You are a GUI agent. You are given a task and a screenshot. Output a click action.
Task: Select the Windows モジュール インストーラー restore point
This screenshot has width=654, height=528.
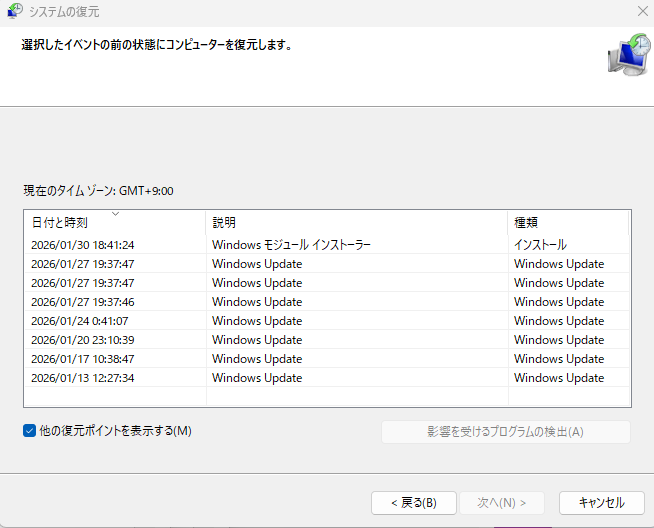(x=290, y=245)
